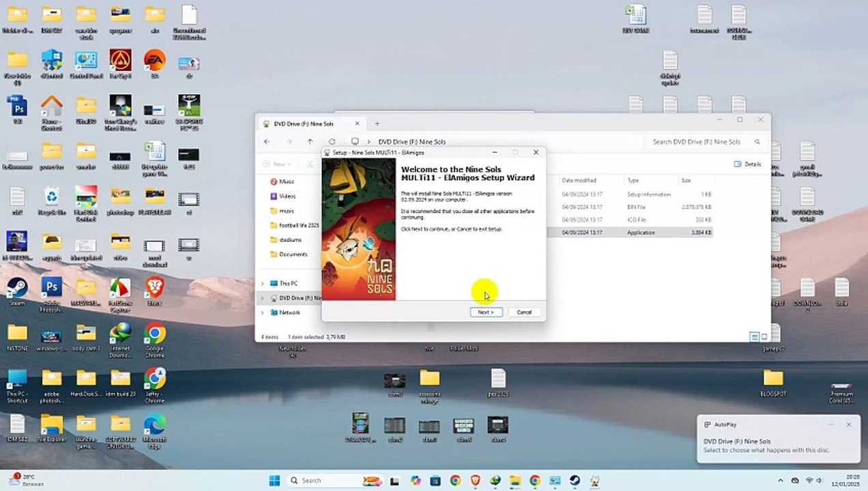Open File Explorer from taskbar
This screenshot has width=868, height=491.
515,481
